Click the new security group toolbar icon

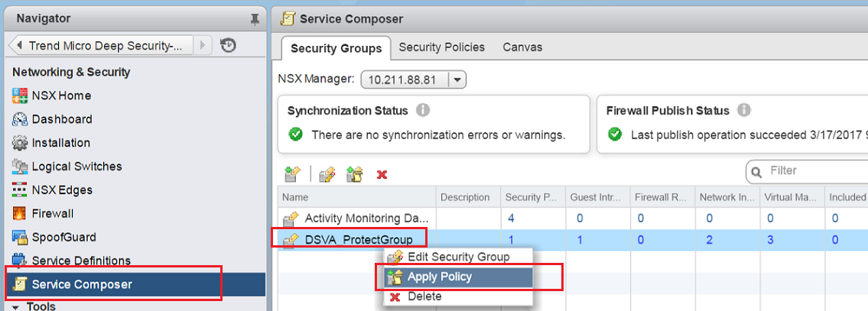coord(291,174)
